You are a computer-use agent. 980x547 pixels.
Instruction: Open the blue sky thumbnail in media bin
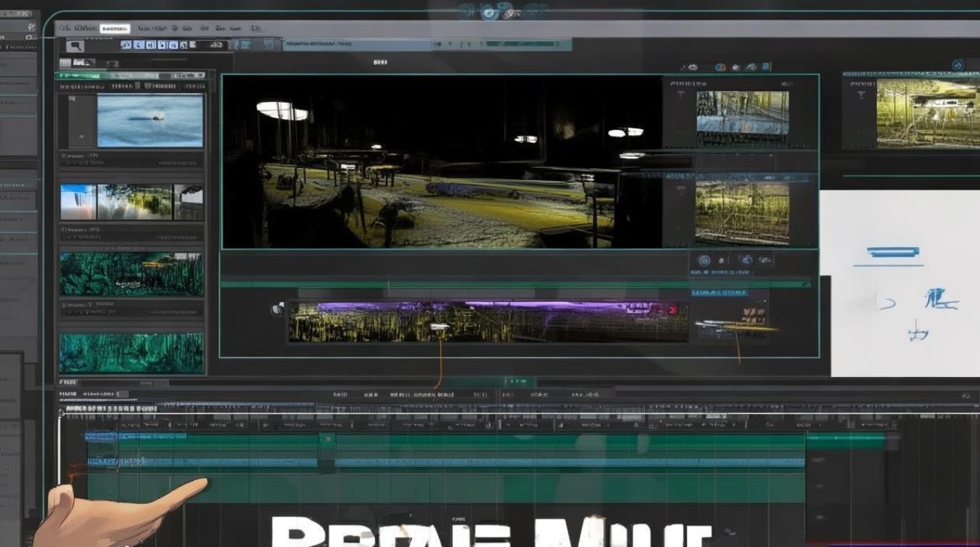click(78, 202)
